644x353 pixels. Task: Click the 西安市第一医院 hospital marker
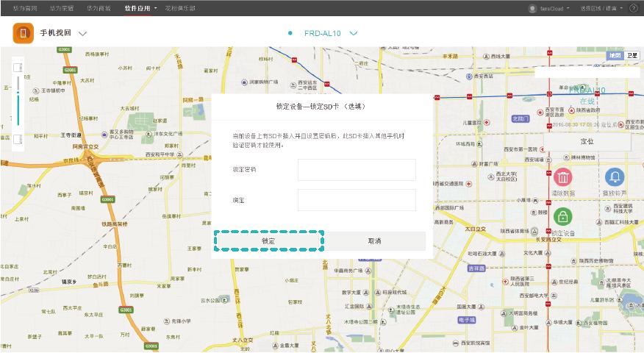[542, 149]
